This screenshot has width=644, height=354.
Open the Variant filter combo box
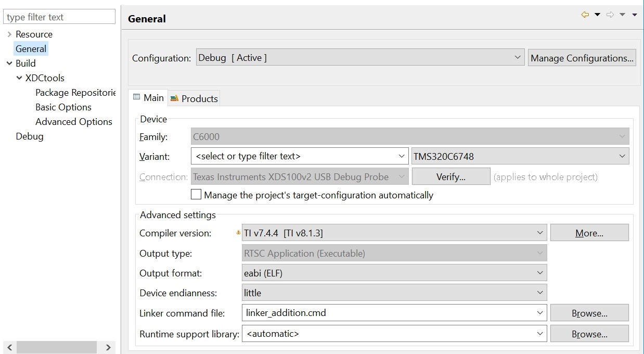pyautogui.click(x=300, y=156)
